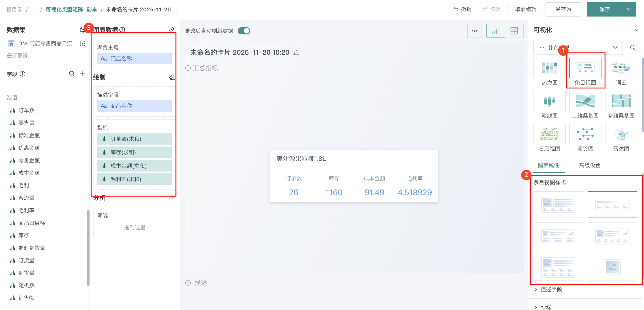Image resolution: width=644 pixels, height=310 pixels.
Task: Switch to table view icon
Action: pyautogui.click(x=514, y=31)
